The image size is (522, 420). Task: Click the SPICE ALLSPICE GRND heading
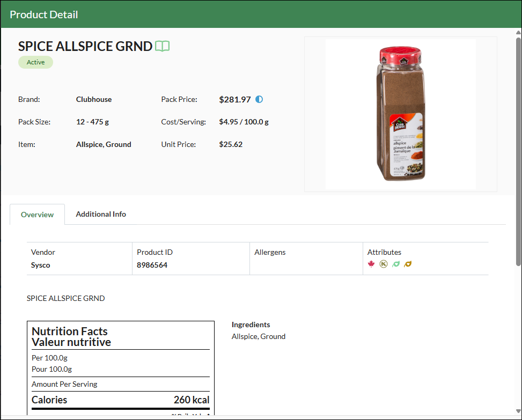(x=85, y=46)
